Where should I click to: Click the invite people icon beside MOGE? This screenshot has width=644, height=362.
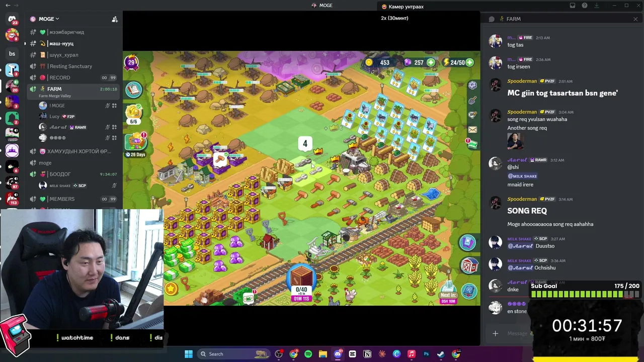[115, 19]
